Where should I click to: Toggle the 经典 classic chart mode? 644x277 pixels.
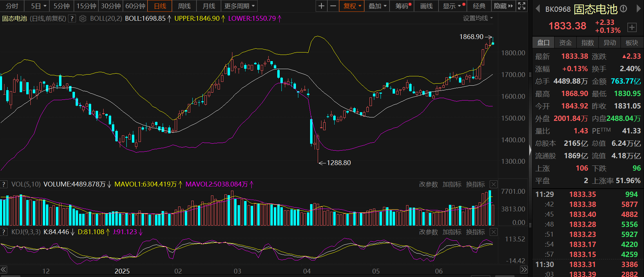click(x=479, y=6)
